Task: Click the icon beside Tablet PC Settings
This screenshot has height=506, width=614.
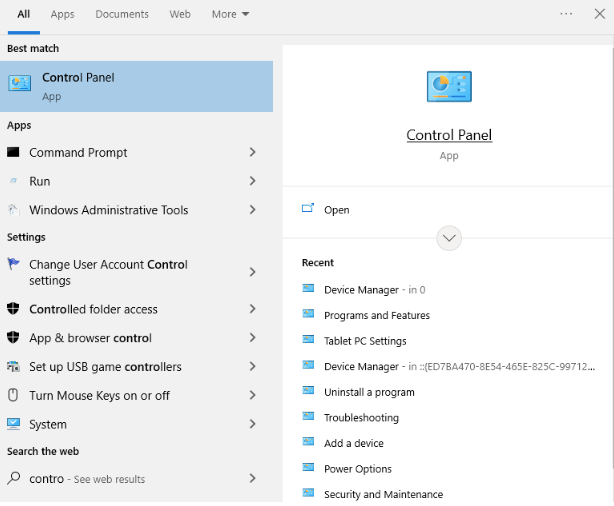Action: (308, 340)
